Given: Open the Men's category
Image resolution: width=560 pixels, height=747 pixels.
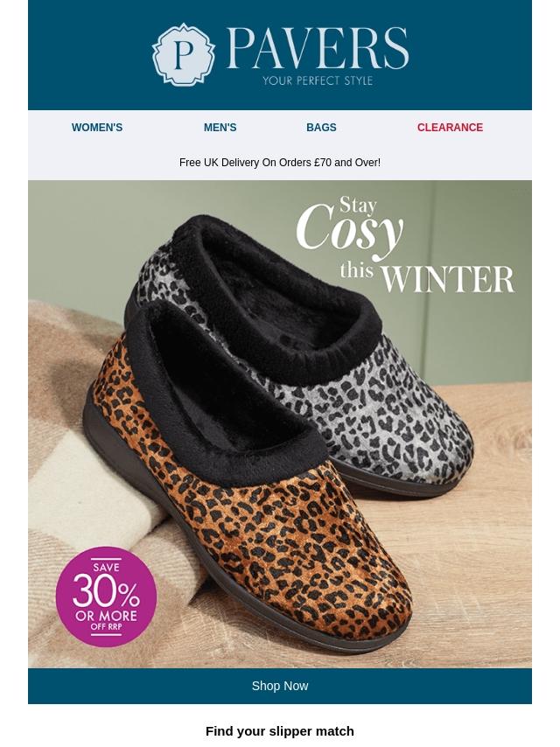Looking at the screenshot, I should tap(220, 127).
